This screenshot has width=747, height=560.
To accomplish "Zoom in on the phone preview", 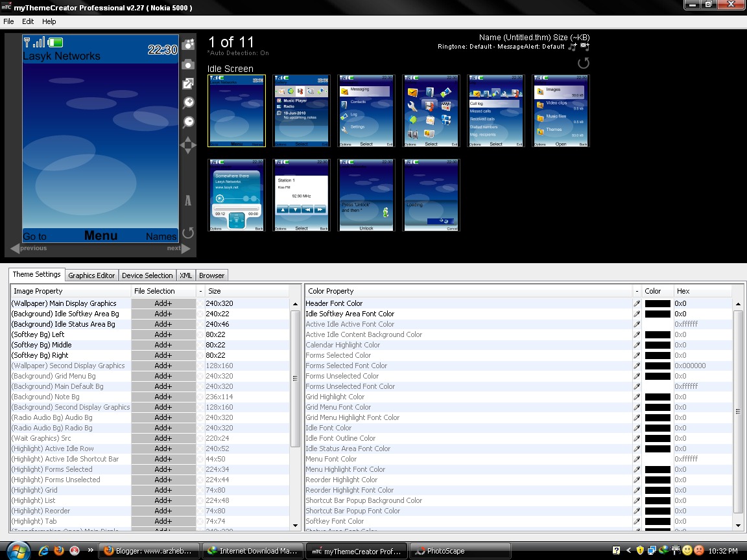I will pyautogui.click(x=189, y=102).
